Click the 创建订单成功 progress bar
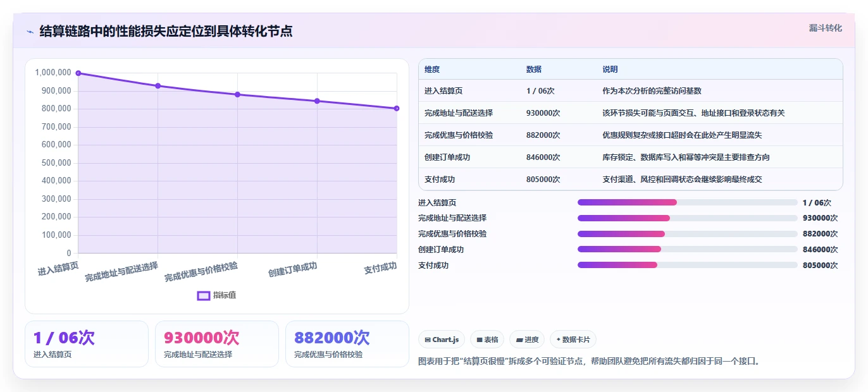868x392 pixels. 687,250
